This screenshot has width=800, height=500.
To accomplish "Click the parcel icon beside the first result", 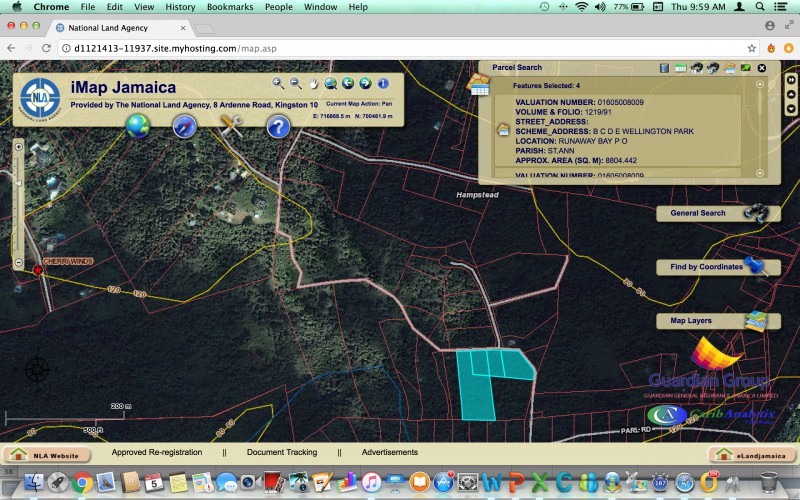I will [504, 131].
